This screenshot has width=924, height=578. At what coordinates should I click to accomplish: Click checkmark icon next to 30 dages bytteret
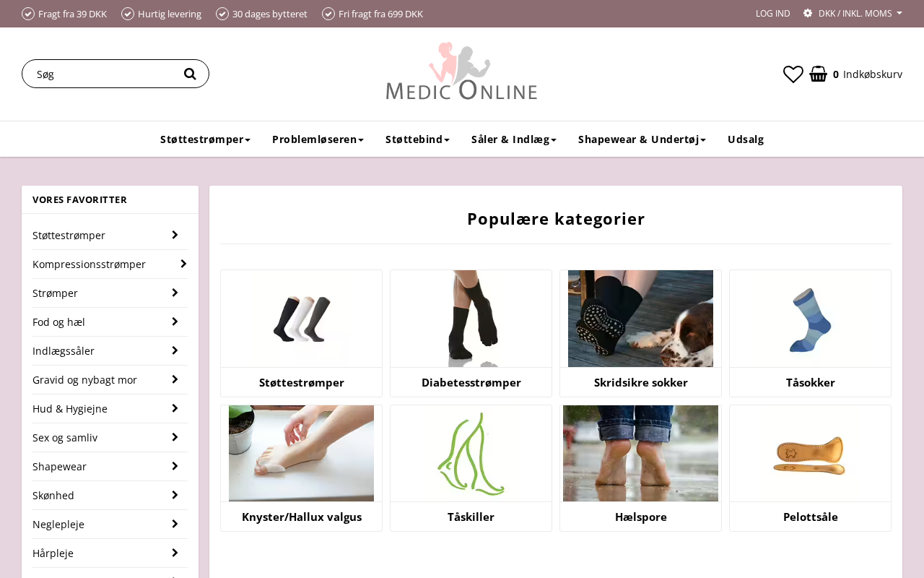click(x=222, y=14)
